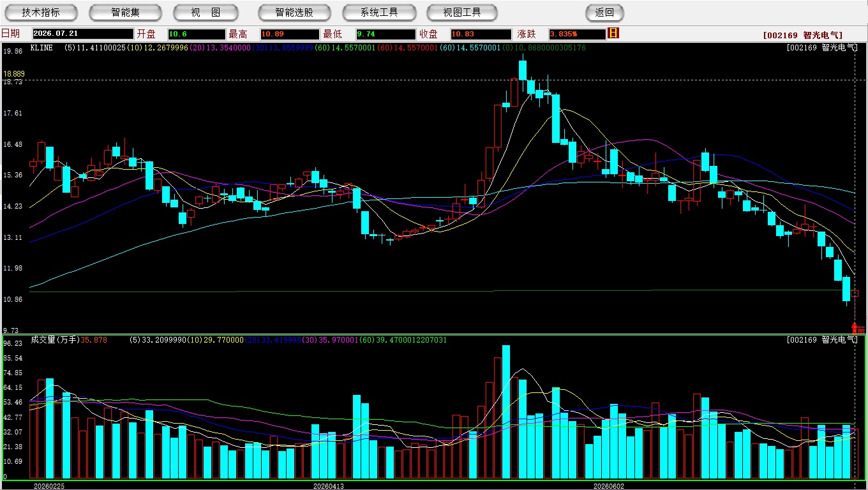Open the 视图工具 button

[462, 12]
